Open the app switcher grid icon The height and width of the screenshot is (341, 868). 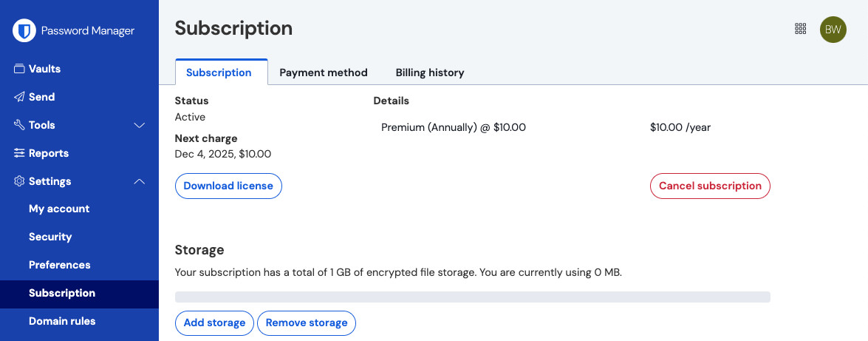800,29
